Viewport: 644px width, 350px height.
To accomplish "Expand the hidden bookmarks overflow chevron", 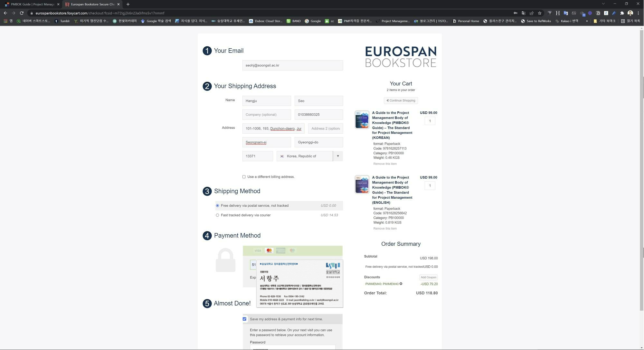I will (x=587, y=21).
